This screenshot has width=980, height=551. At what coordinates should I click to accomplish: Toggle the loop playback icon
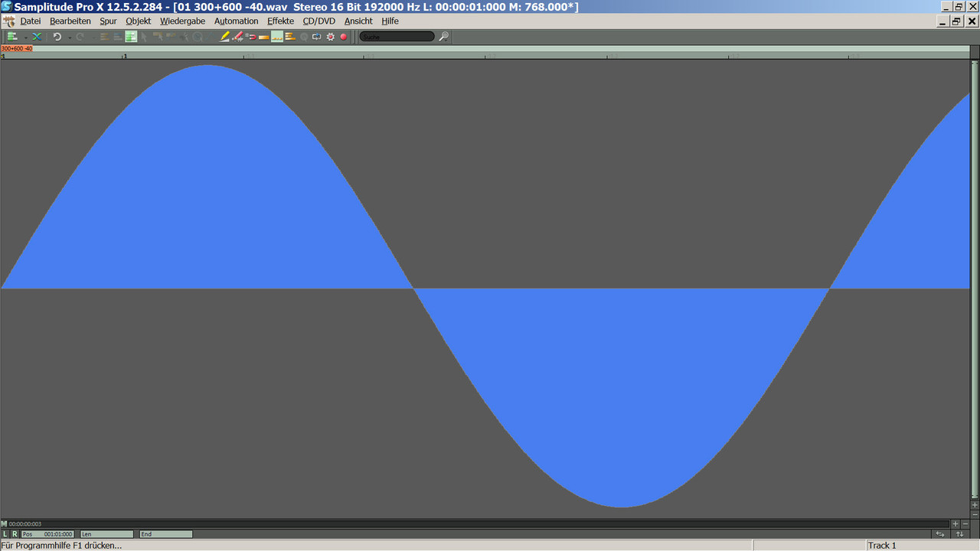[x=316, y=36]
